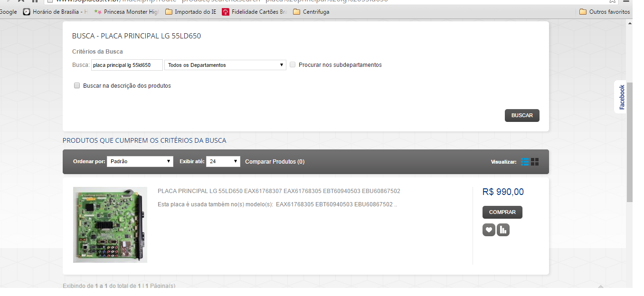Viewport: 644px width, 296px height.
Task: Click 'Exibindo de 1 a 1' pagination text
Action: coord(119,286)
